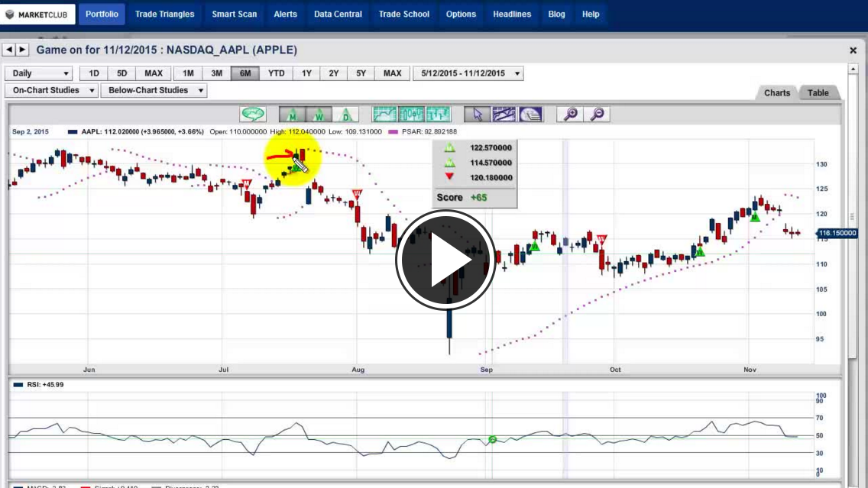Switch to line chart style icon
The width and height of the screenshot is (868, 488).
[384, 115]
